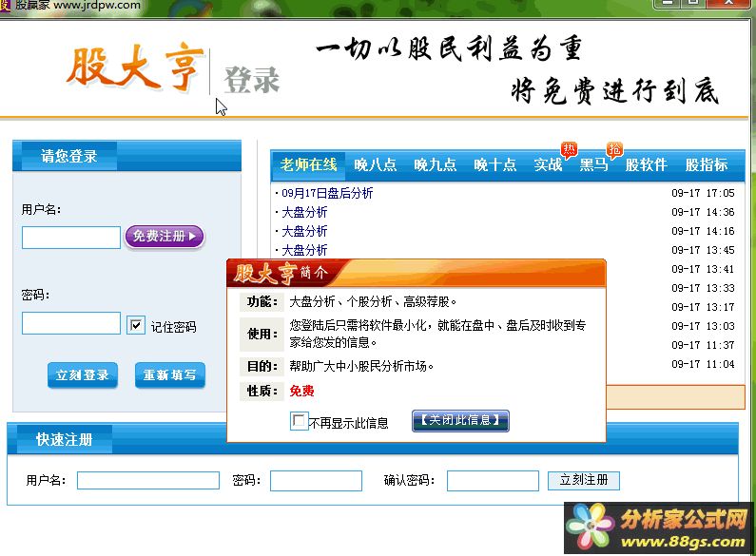Click the quick-register 密码 field
The width and height of the screenshot is (756, 556).
click(316, 480)
